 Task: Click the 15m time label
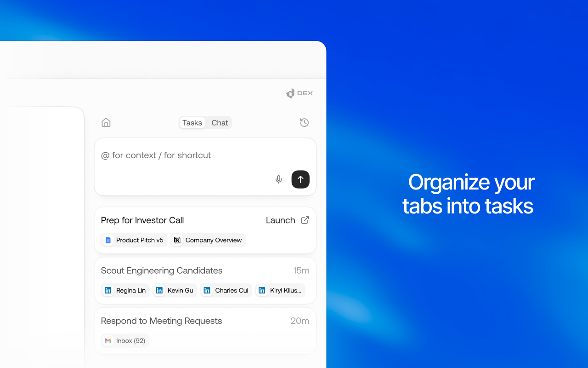coord(301,270)
